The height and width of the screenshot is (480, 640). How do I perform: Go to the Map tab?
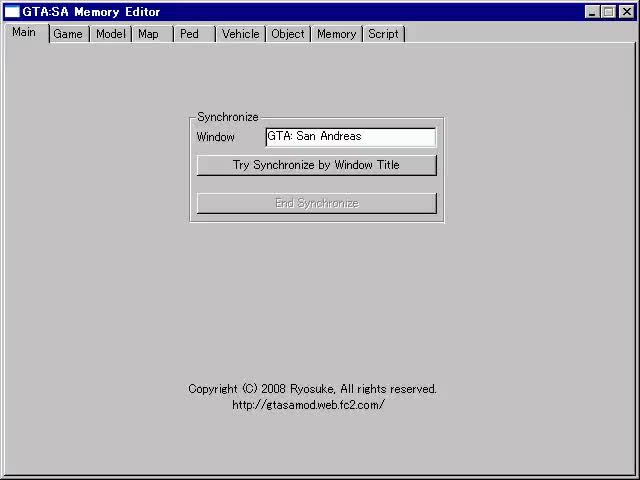(x=153, y=34)
